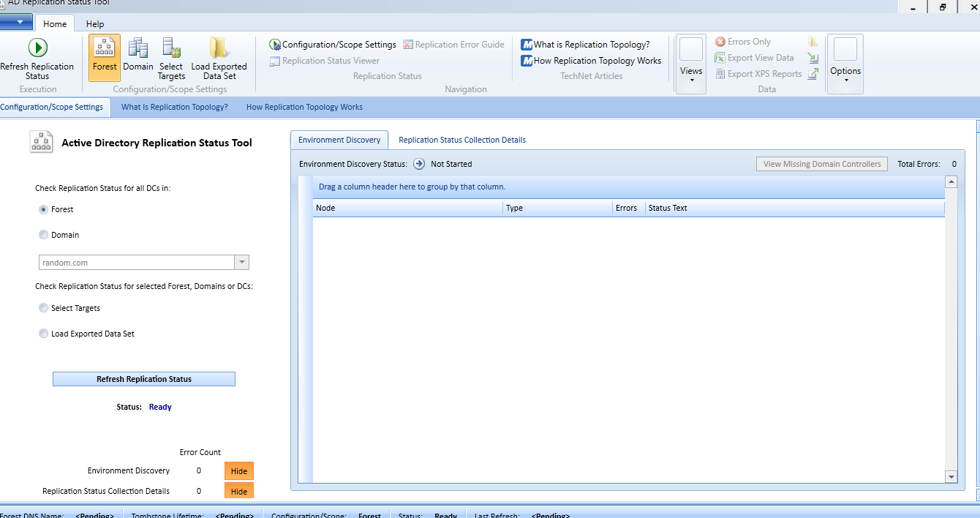Viewport: 980px width, 518px height.
Task: Open Replication Status Viewer in ribbon
Action: click(325, 61)
